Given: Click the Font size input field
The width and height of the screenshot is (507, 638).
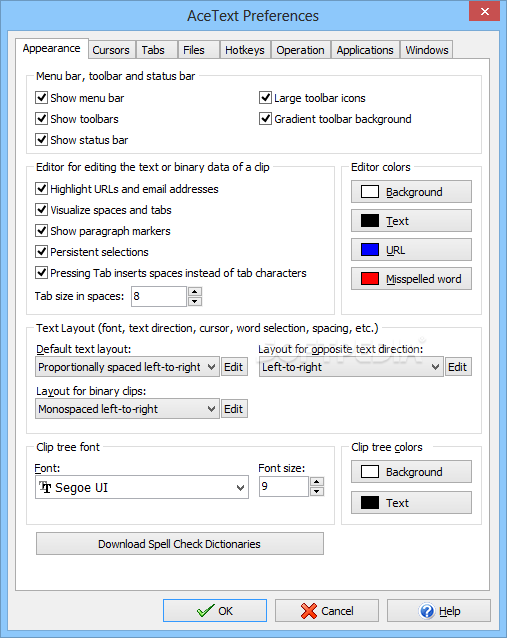Looking at the screenshot, I should click(x=284, y=486).
